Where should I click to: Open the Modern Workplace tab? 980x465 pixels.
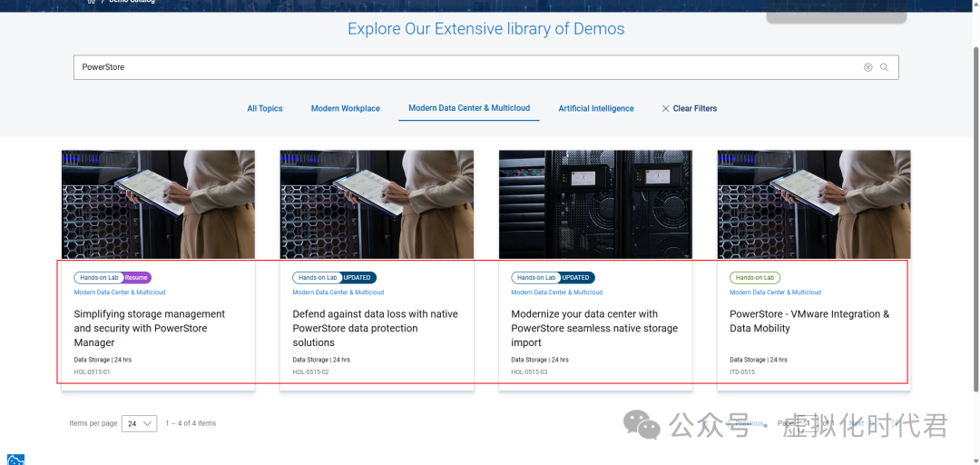coord(346,108)
